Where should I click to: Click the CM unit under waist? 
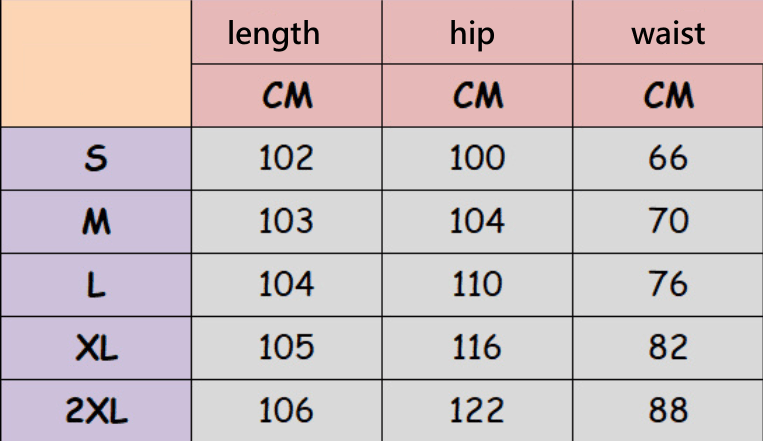[x=668, y=96]
